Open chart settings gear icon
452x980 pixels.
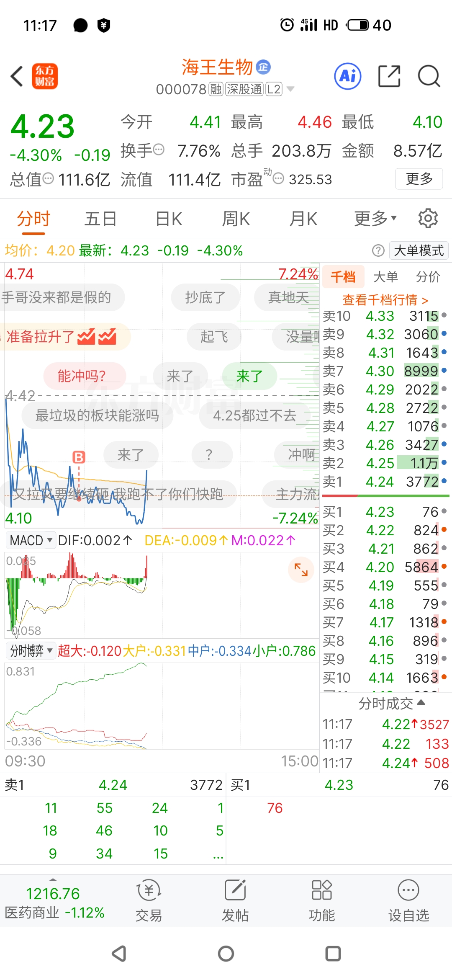(x=428, y=219)
